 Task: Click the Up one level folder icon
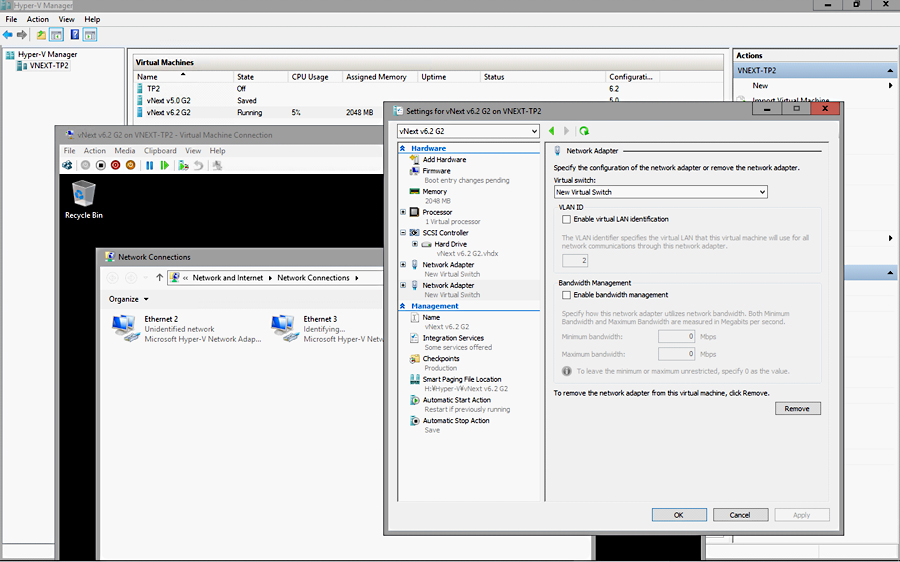(41, 35)
